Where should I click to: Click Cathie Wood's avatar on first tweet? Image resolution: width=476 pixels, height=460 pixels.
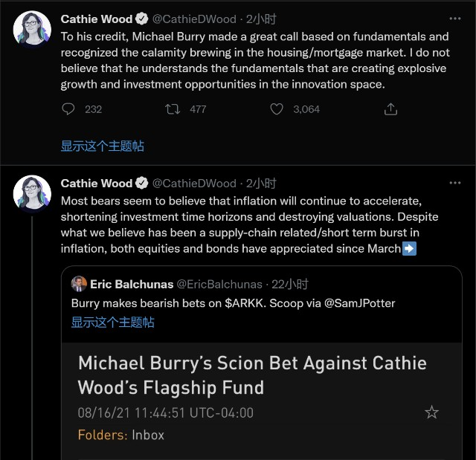click(x=33, y=30)
